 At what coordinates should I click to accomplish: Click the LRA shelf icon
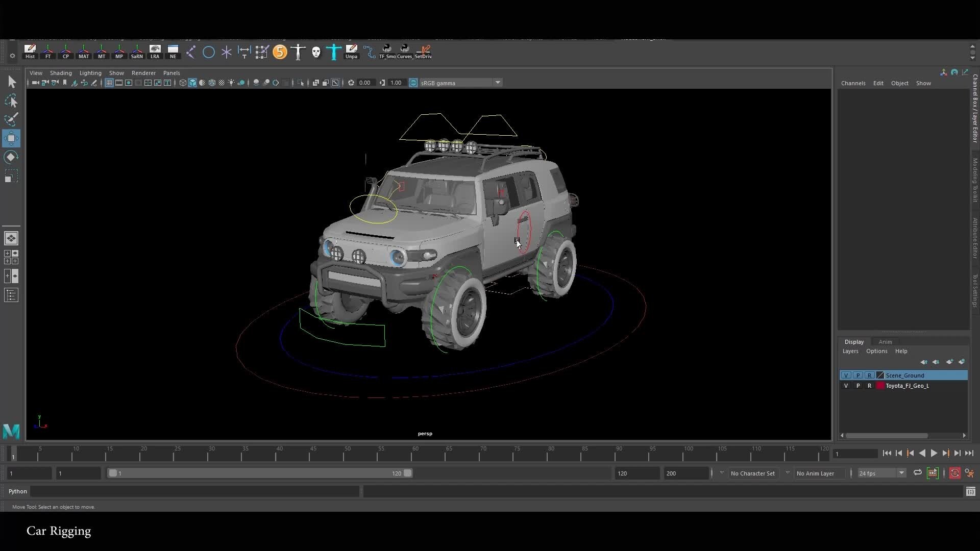[155, 52]
